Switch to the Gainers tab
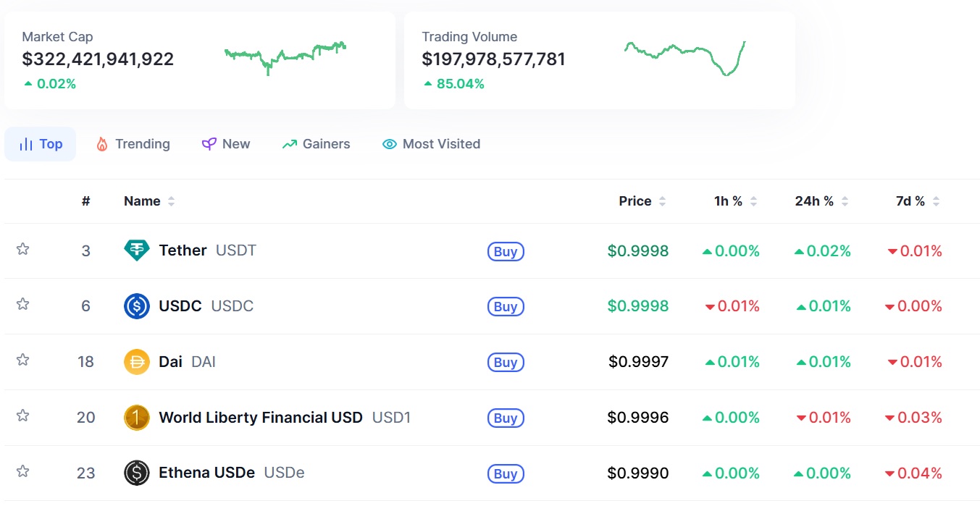 tap(316, 144)
